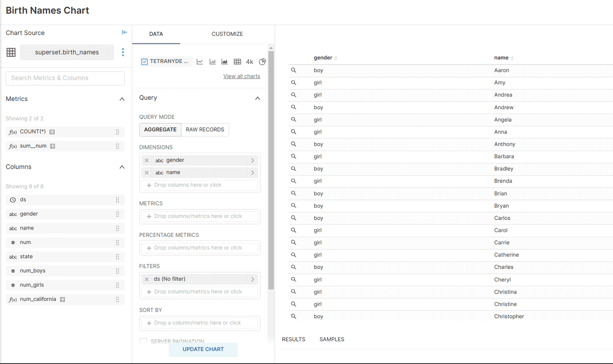Collapse the Metrics section

[x=122, y=99]
